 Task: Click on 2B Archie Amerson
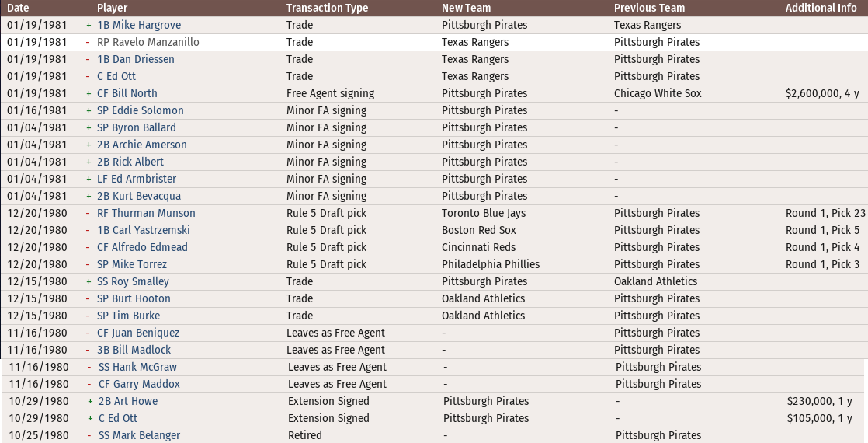(x=142, y=145)
